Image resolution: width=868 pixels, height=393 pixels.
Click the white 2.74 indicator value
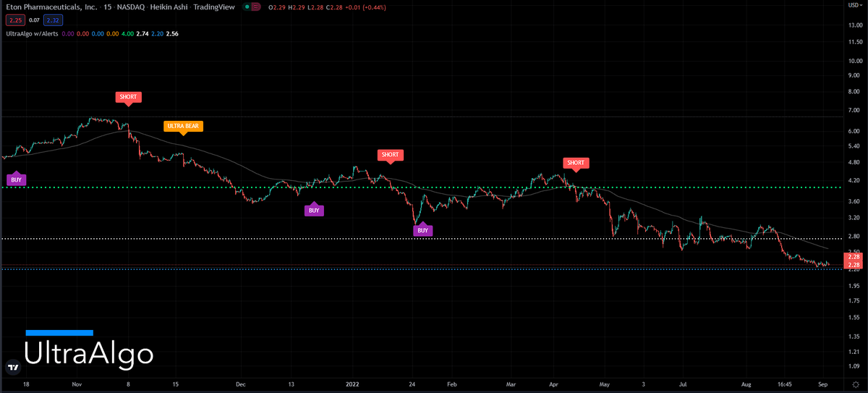point(142,33)
